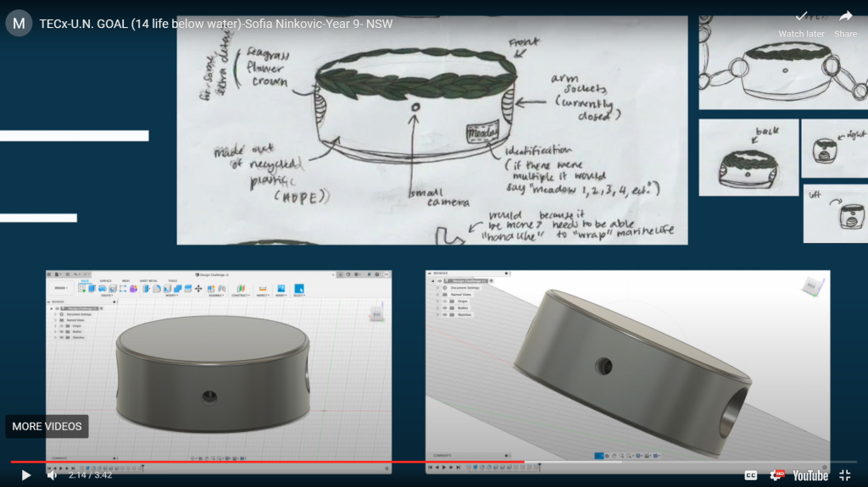This screenshot has width=868, height=487.
Task: Select the Measure tool in left Fusion window
Action: 263,288
